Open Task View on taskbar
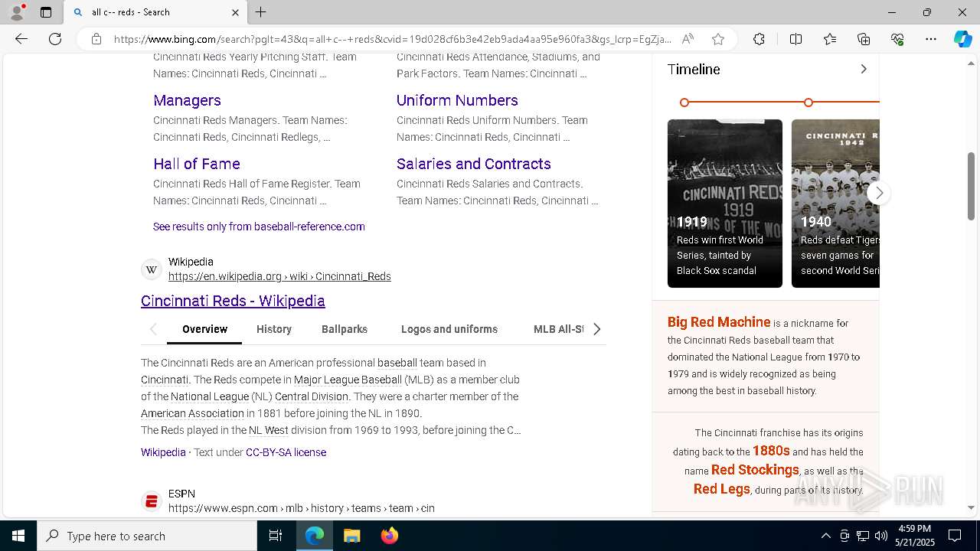980x551 pixels. point(276,536)
